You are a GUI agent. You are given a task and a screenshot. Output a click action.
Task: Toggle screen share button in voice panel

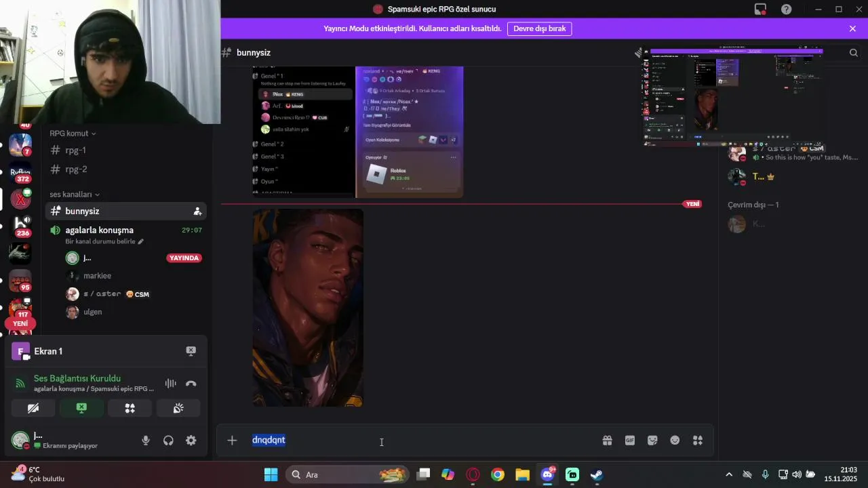pos(81,408)
